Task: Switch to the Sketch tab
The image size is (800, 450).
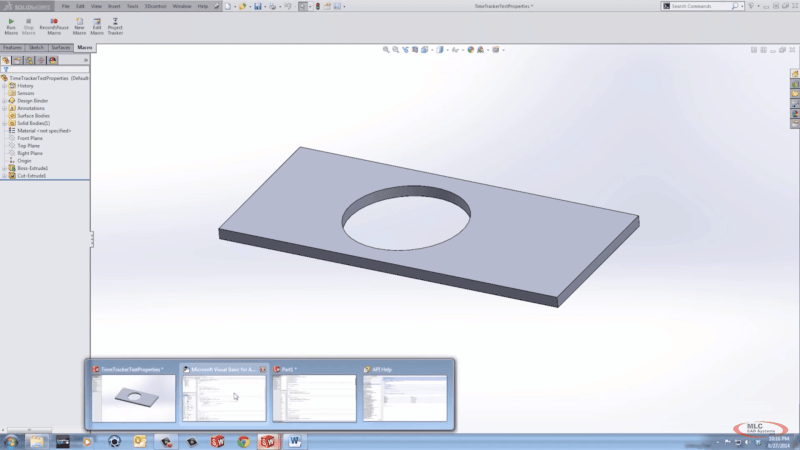Action: click(x=36, y=47)
